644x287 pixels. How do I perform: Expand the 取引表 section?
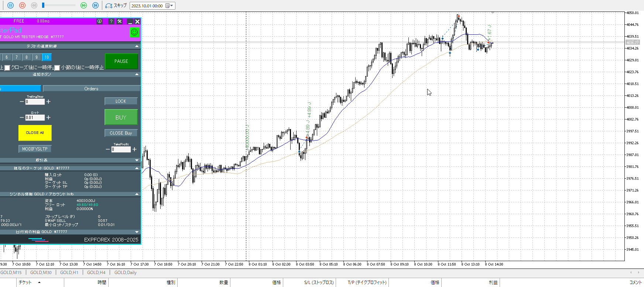click(137, 160)
